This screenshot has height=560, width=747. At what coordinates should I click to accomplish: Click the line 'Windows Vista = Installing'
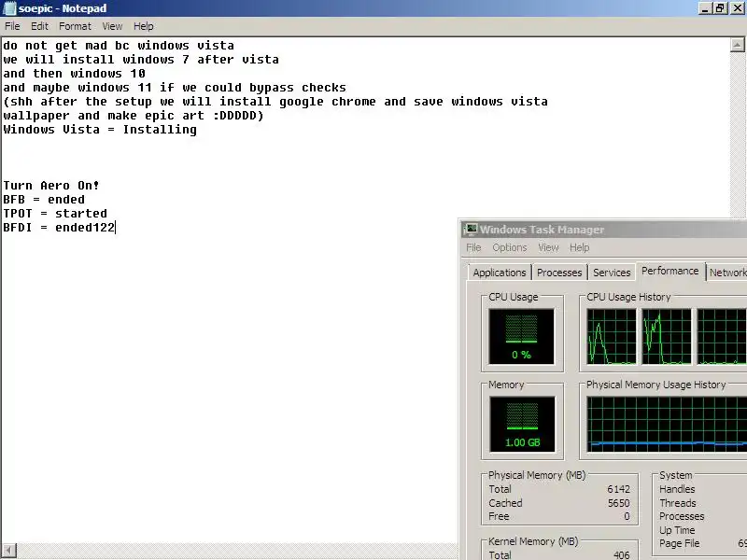[100, 130]
